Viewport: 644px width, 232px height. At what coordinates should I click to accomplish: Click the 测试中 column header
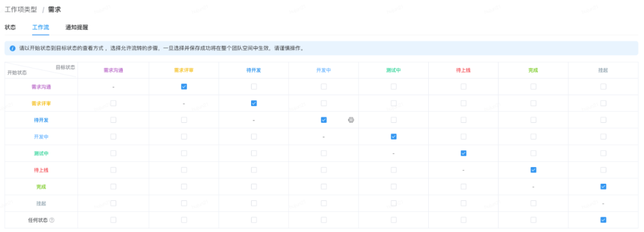pyautogui.click(x=394, y=70)
